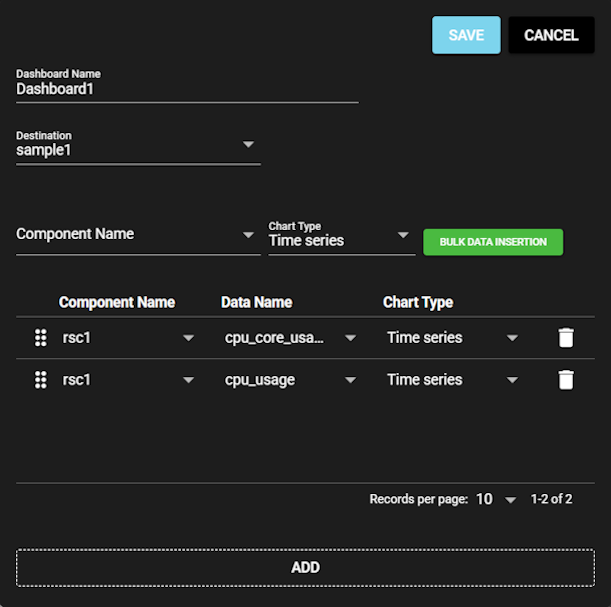Click drag handle of cpu_usage row
611x607 pixels.
coord(41,380)
